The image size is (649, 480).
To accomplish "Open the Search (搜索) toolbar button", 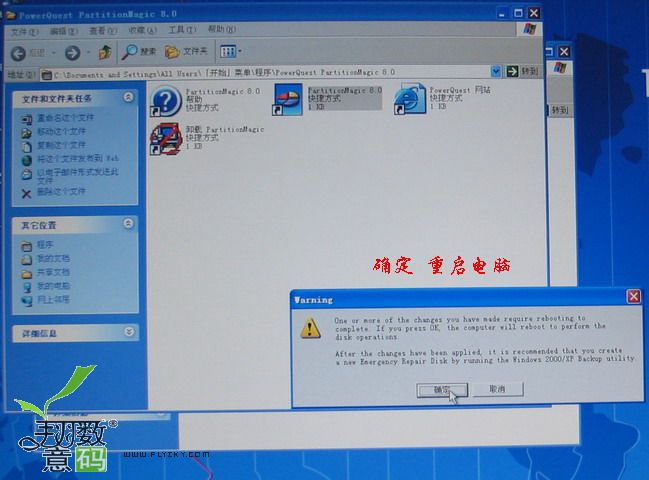I will [x=139, y=51].
